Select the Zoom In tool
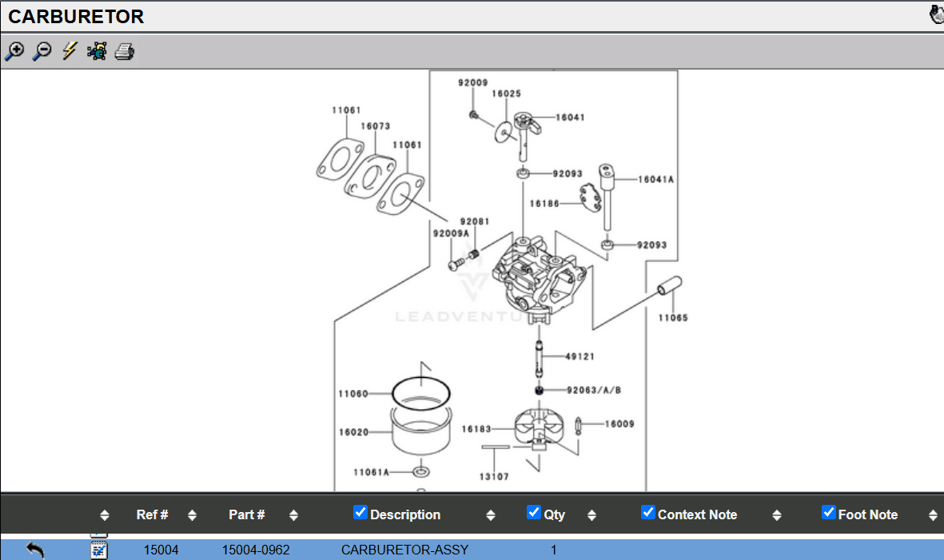The image size is (944, 560). click(x=14, y=50)
